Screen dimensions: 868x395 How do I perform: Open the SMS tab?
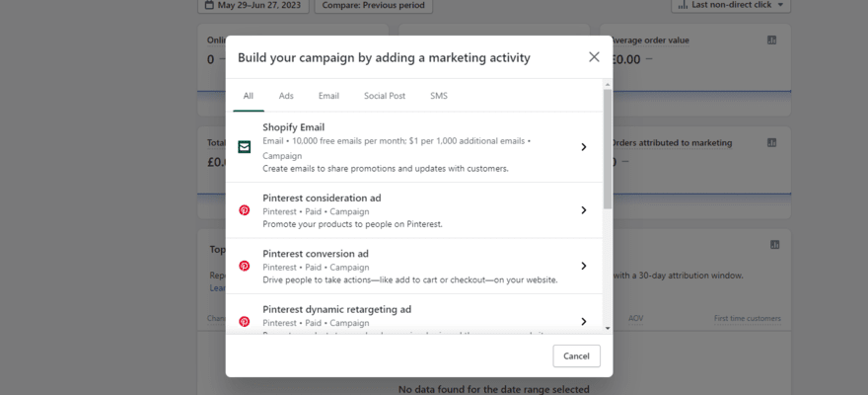439,96
